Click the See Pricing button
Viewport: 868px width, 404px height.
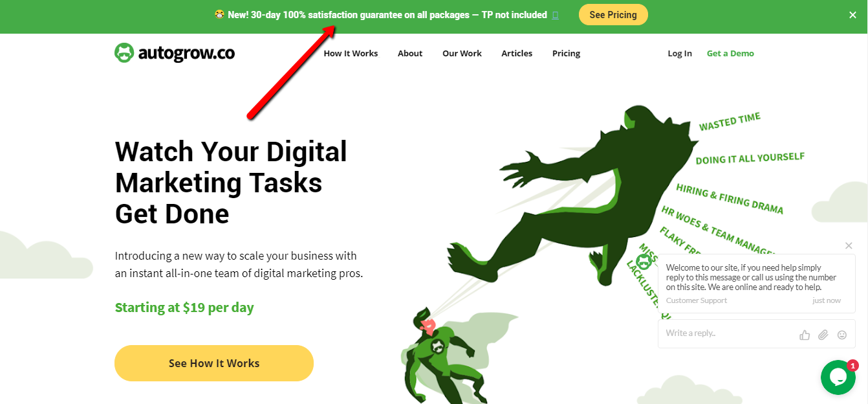point(613,14)
